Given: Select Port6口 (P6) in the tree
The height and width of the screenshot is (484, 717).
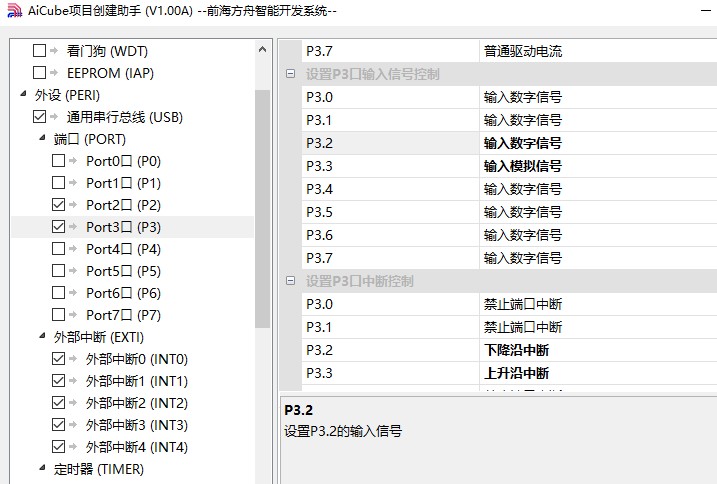Looking at the screenshot, I should click(x=123, y=293).
